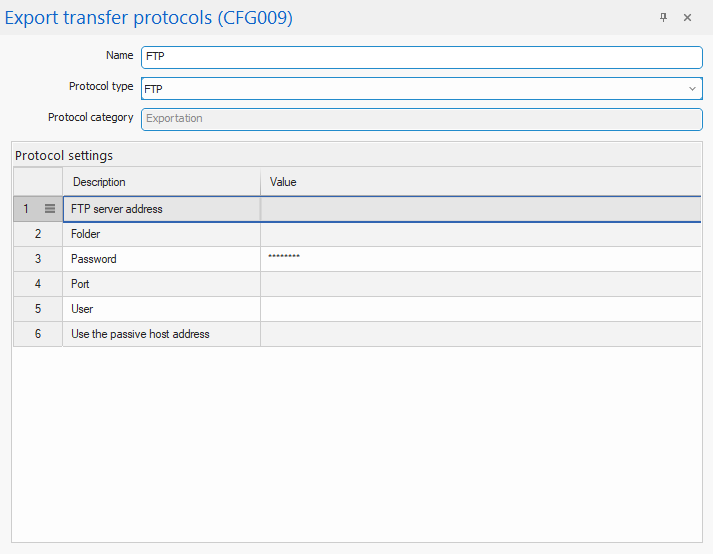Sort by the Value column header
The height and width of the screenshot is (554, 713).
480,182
